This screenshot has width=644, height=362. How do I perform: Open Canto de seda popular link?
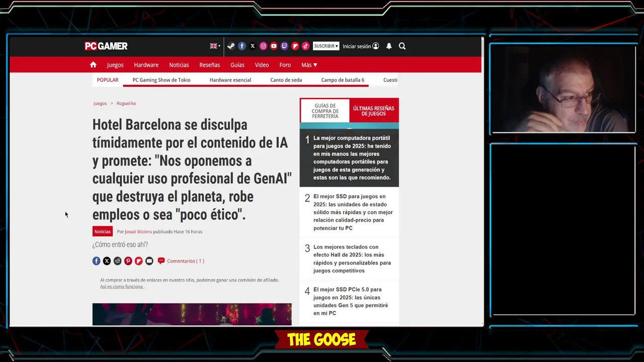[x=286, y=80]
